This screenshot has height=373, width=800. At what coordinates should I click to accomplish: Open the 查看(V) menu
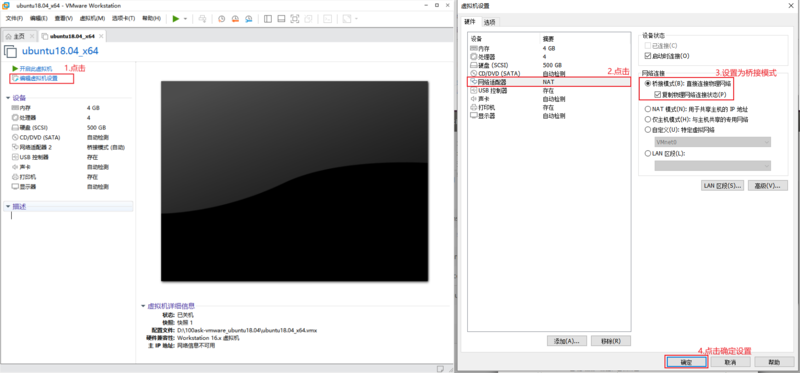[64, 18]
